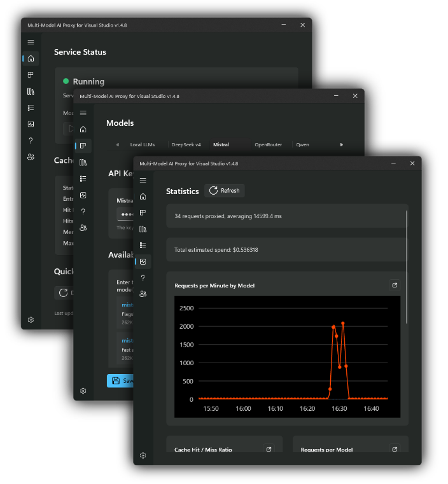Minimize the Statistics window

coord(393,163)
